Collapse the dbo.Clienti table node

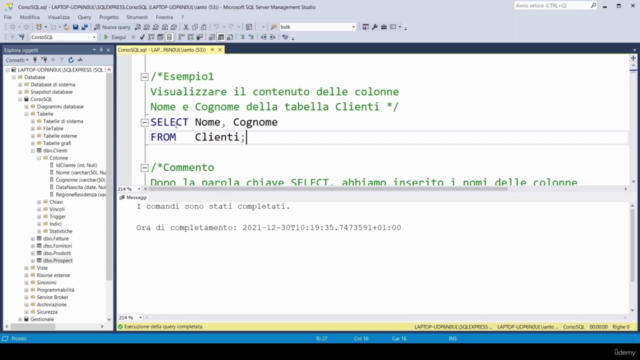click(x=33, y=151)
